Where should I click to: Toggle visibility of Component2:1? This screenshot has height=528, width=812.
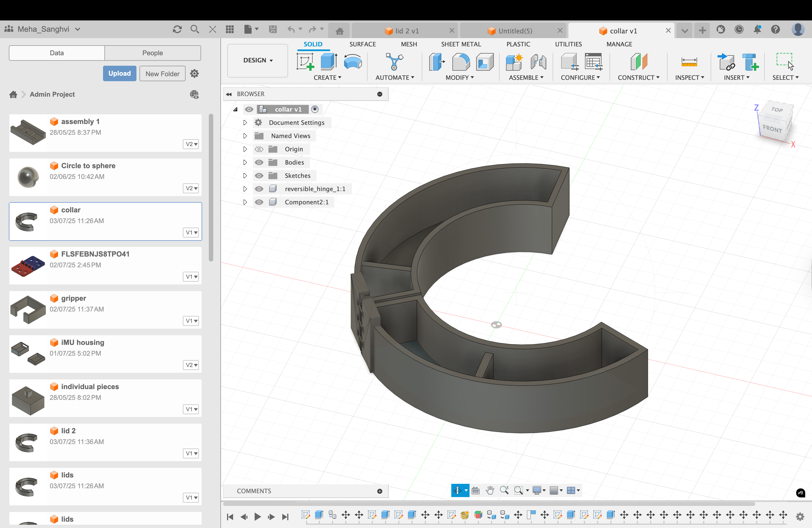pyautogui.click(x=259, y=202)
